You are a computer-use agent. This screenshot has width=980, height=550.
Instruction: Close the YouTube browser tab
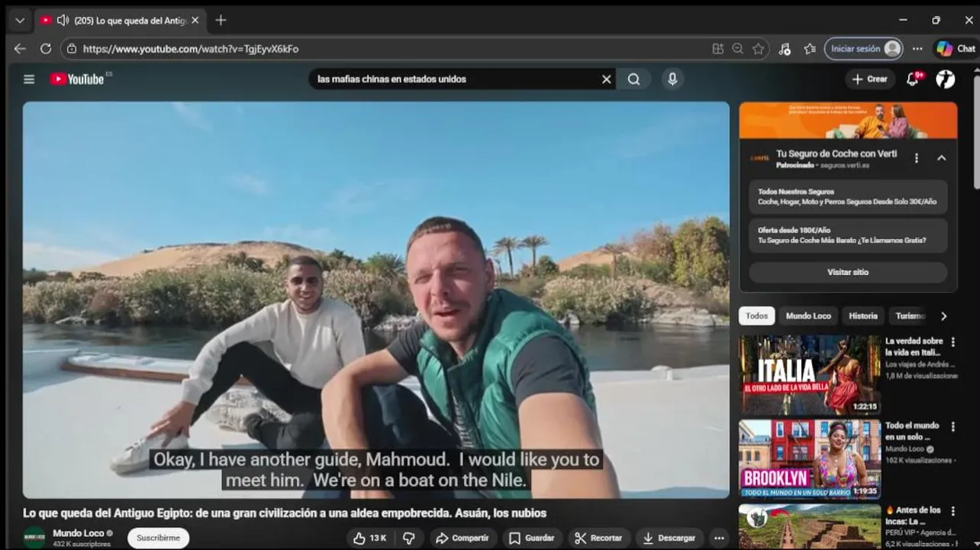tap(195, 21)
